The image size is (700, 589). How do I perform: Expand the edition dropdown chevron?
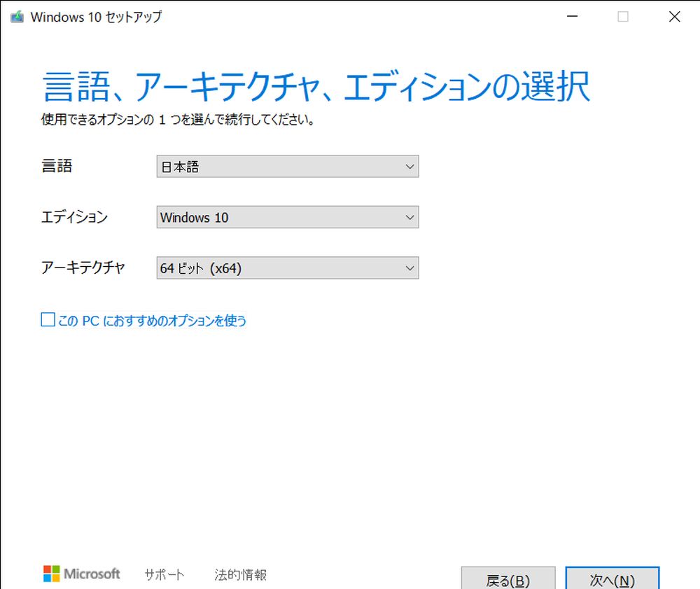coord(410,217)
